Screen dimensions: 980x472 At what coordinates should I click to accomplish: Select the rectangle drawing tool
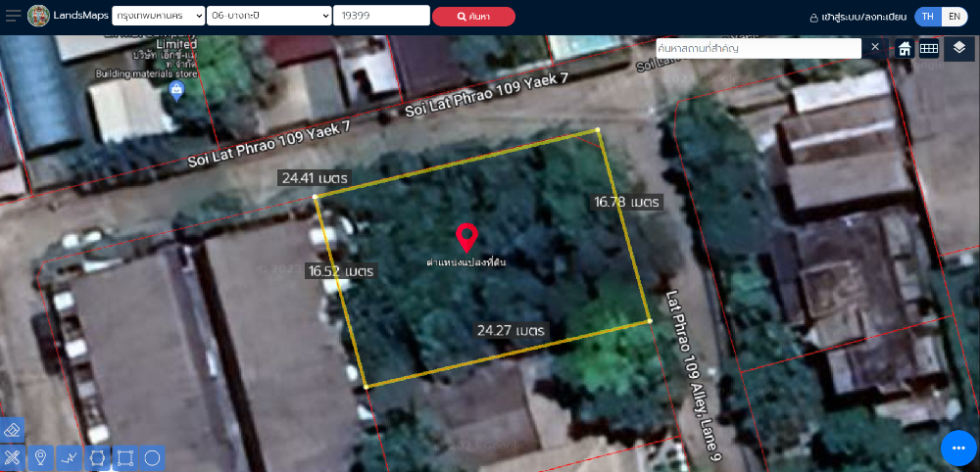click(124, 457)
